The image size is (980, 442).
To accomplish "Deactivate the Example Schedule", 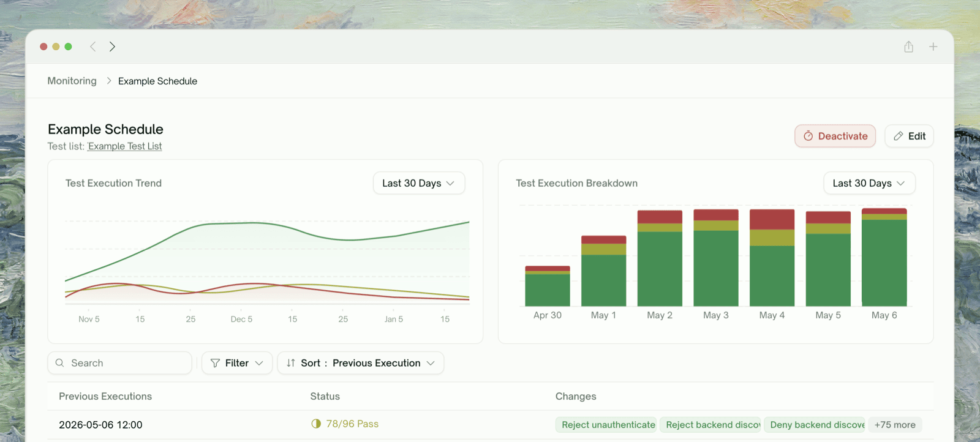I will click(835, 136).
